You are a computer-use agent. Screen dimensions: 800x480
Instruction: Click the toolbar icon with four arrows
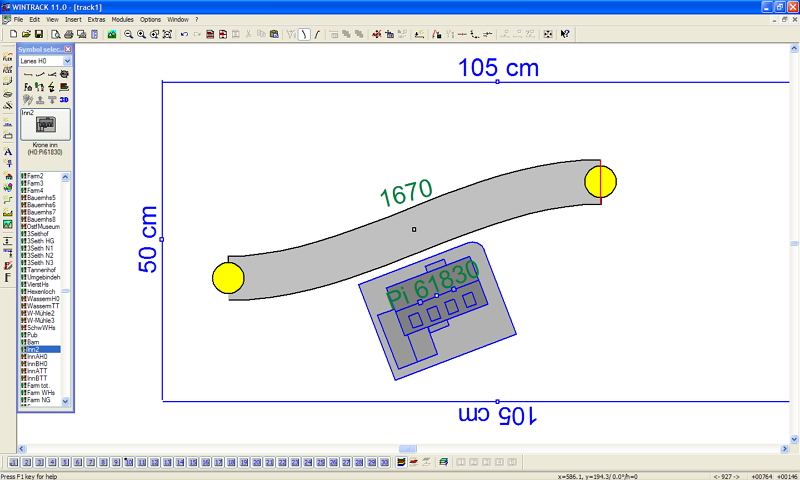point(548,34)
